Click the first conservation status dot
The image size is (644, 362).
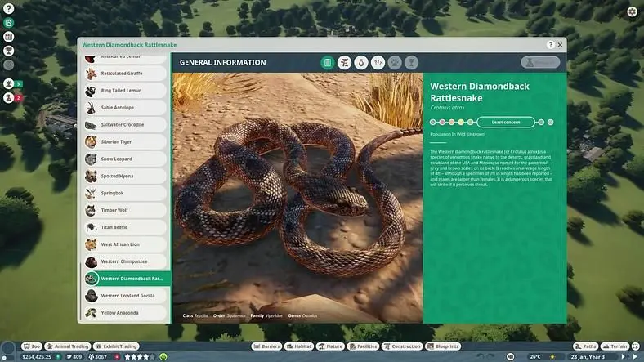coord(432,122)
